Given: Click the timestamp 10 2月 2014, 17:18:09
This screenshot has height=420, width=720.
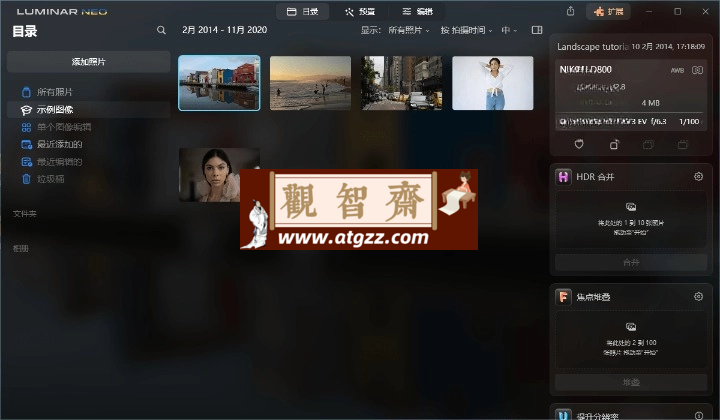Looking at the screenshot, I should [x=668, y=47].
